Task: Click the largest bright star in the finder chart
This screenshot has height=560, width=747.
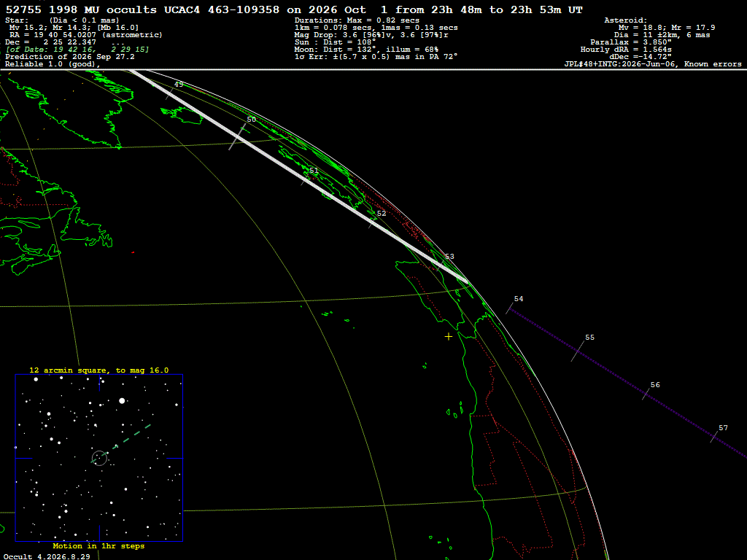Action: coord(122,401)
